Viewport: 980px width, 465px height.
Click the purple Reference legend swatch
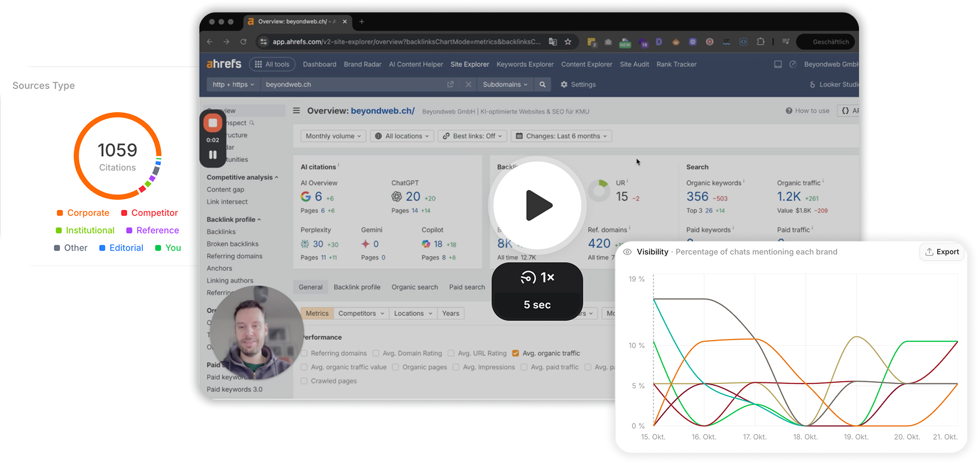tap(130, 230)
